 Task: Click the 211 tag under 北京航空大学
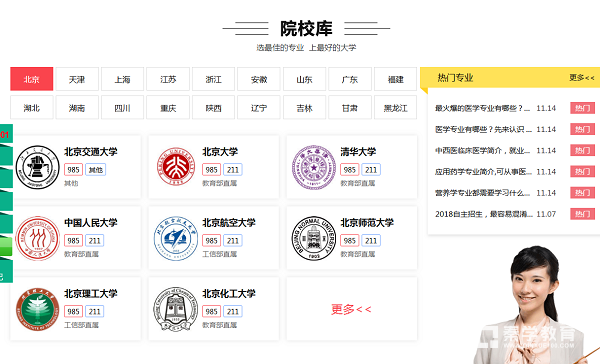coord(233,240)
